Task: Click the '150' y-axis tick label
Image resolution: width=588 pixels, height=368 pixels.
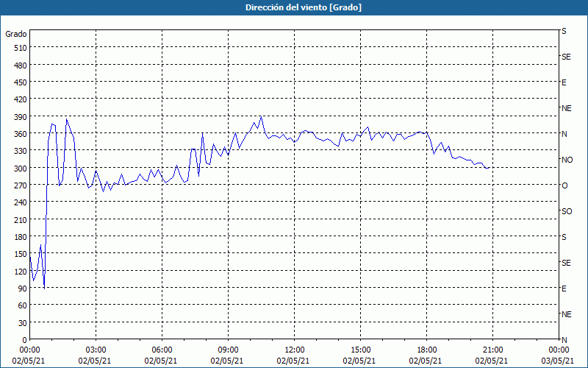Action: coord(21,254)
